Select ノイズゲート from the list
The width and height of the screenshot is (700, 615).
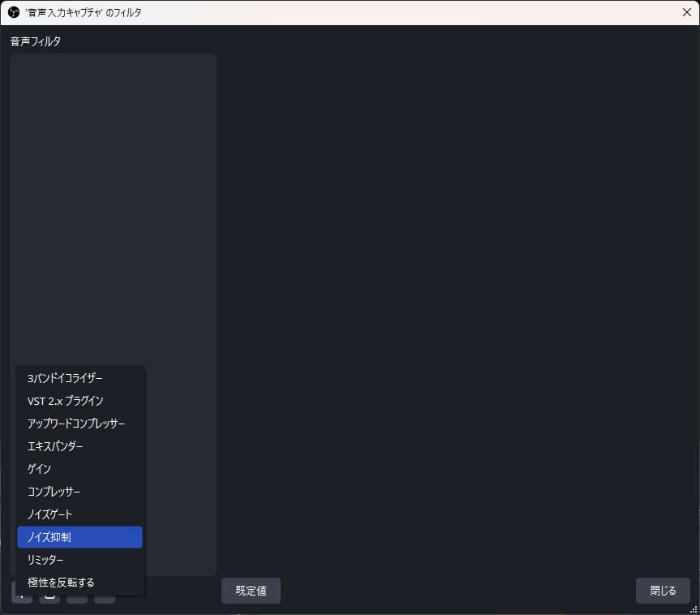point(80,514)
